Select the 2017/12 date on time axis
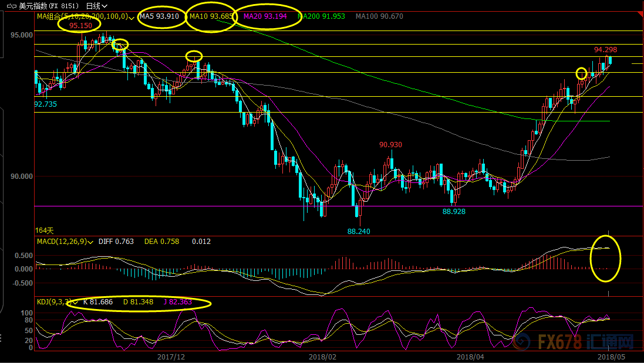Screen dimensions: 644x363 171,356
